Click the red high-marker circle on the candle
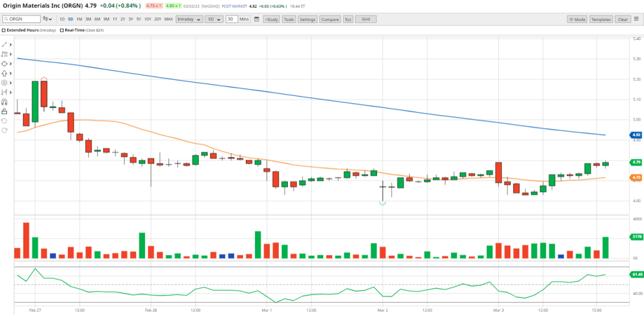Viewport: 644px width, 314px height. pos(44,80)
